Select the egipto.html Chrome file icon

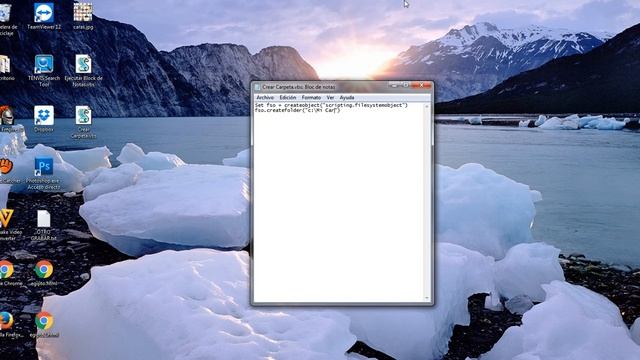44,273
